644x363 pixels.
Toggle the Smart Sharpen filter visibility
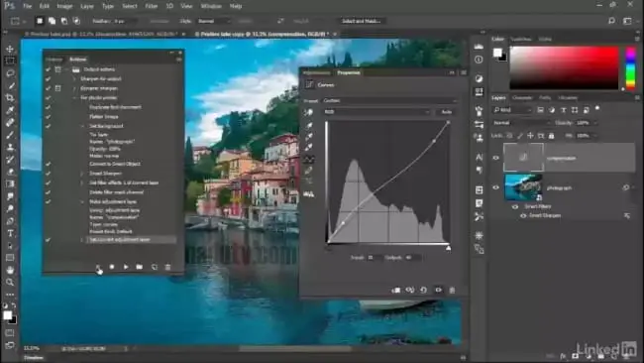pyautogui.click(x=523, y=215)
